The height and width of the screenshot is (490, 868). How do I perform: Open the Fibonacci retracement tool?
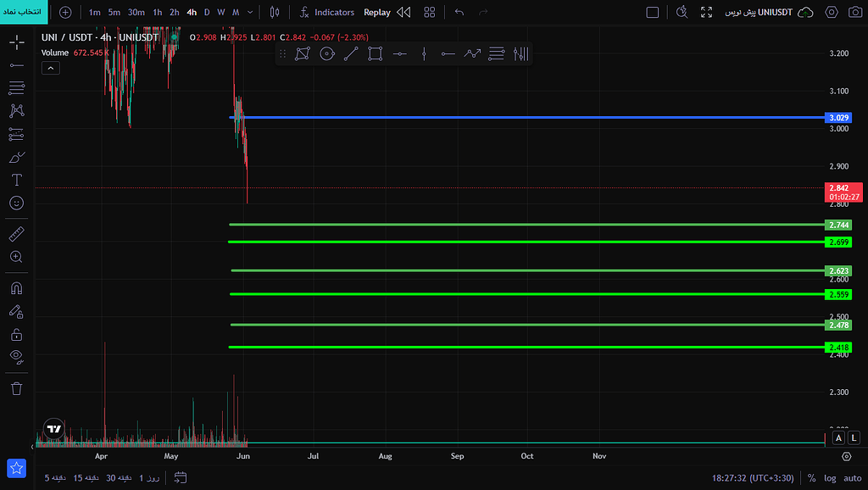pos(17,87)
